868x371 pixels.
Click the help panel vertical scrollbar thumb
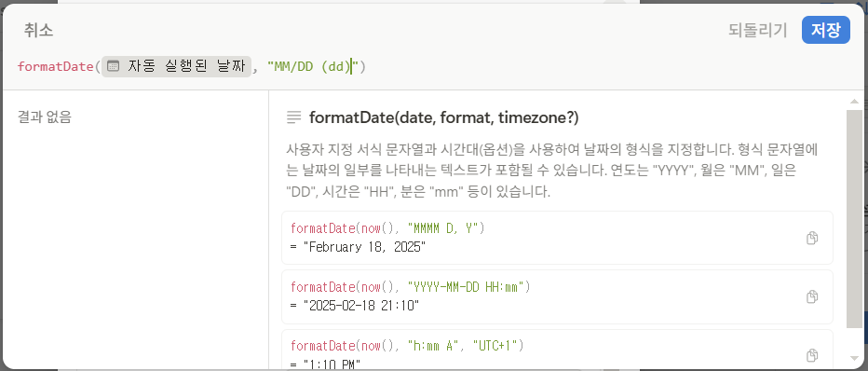pyautogui.click(x=854, y=219)
